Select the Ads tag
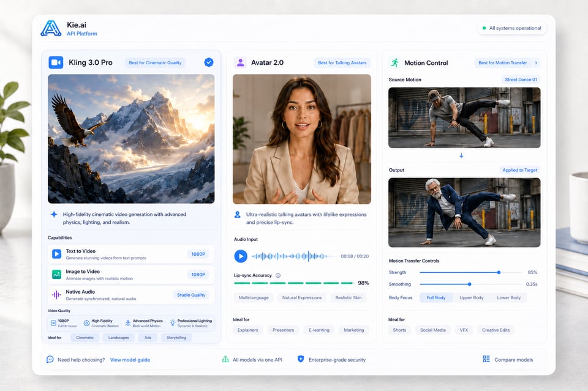 148,337
